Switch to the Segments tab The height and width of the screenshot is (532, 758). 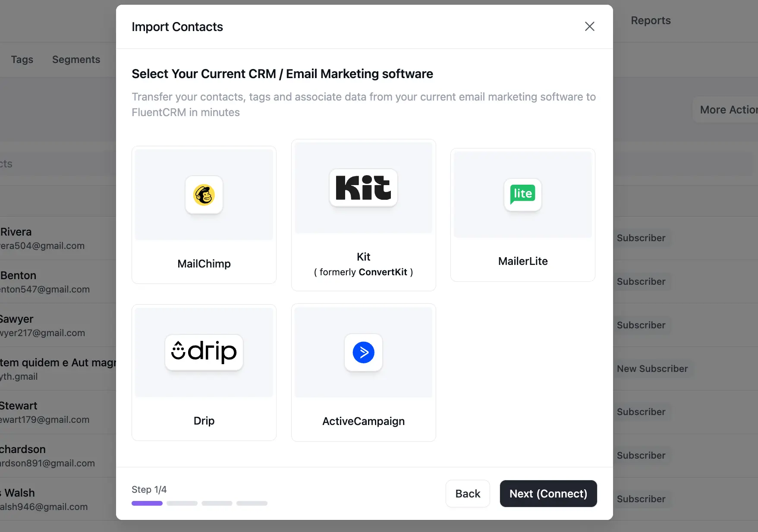click(76, 60)
